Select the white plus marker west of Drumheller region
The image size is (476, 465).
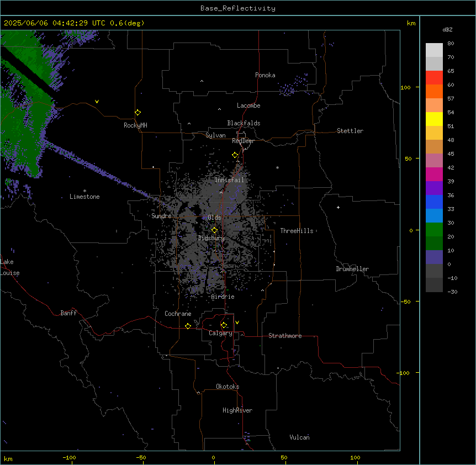(x=338, y=207)
